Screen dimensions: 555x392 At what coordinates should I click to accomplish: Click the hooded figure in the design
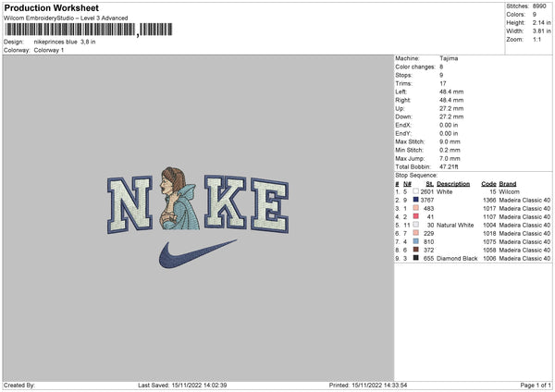(x=179, y=198)
